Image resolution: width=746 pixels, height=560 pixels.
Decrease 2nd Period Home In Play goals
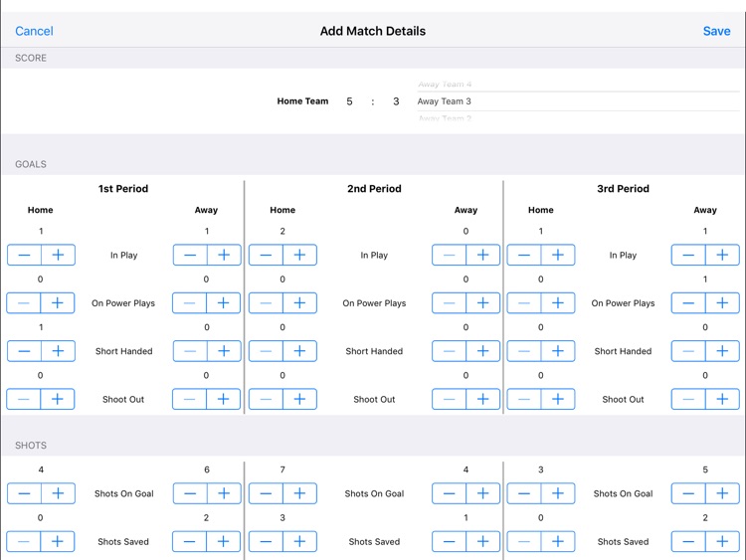coord(266,255)
